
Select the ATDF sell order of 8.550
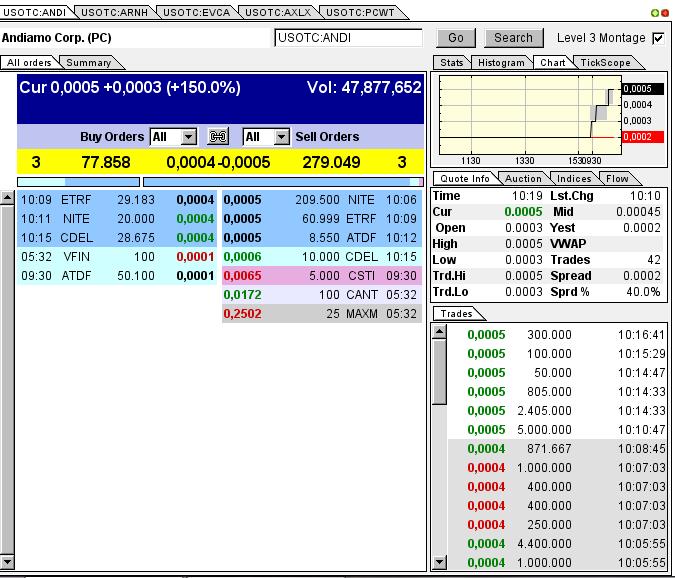[322, 238]
